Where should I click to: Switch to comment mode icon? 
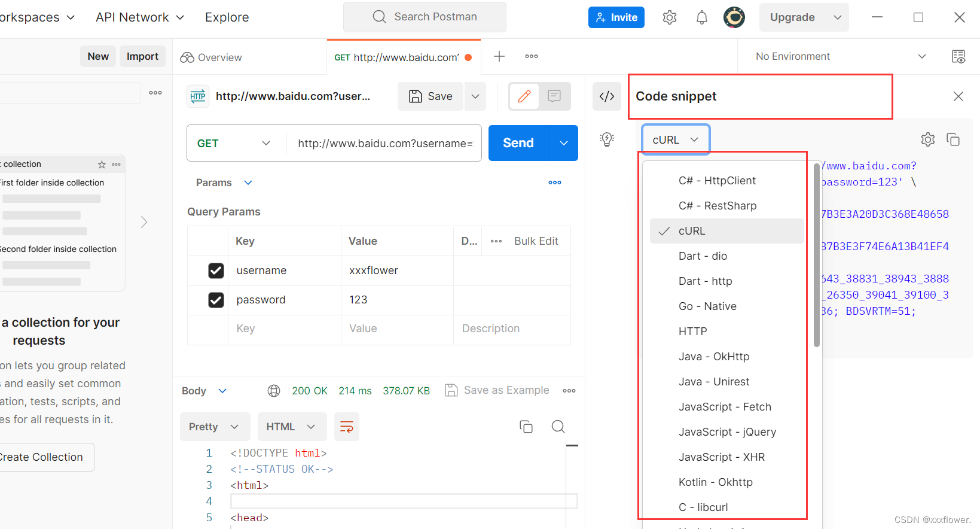tap(554, 96)
